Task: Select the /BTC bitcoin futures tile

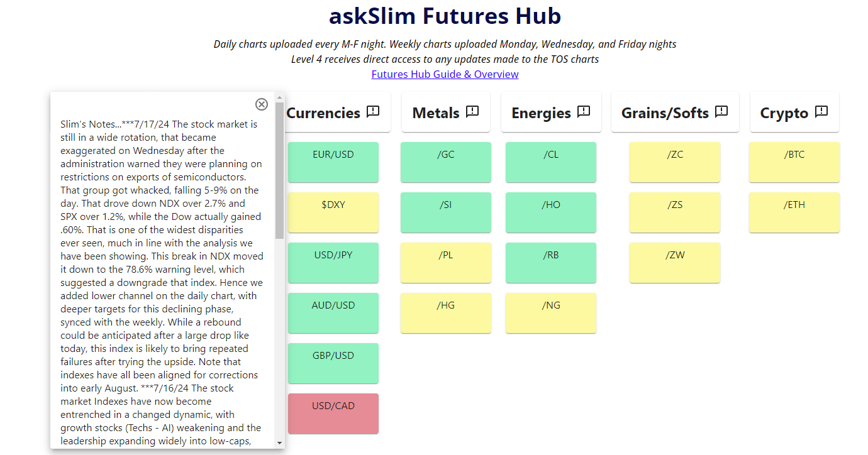Action: pos(794,162)
